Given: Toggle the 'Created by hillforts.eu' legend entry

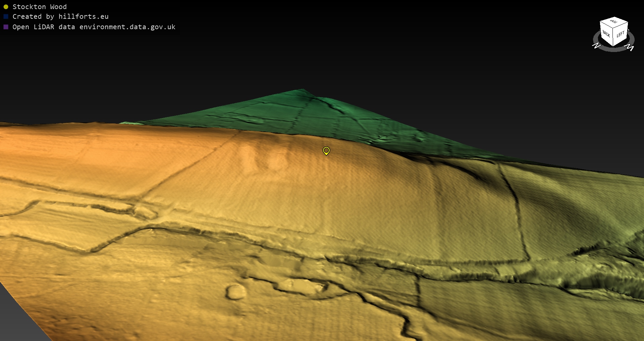Looking at the screenshot, I should [60, 17].
